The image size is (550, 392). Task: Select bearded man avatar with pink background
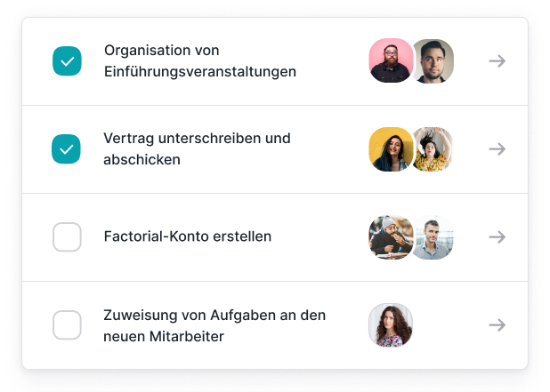coord(391,60)
